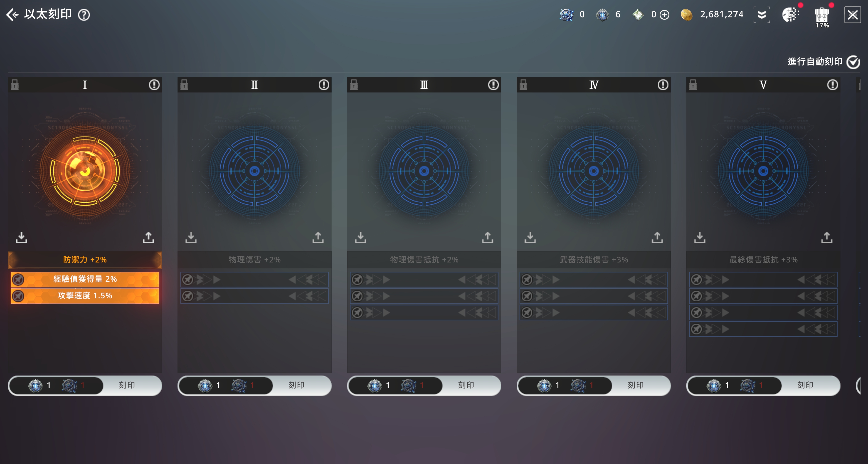Click the info icon on panel III
The width and height of the screenshot is (868, 464).
click(x=493, y=85)
